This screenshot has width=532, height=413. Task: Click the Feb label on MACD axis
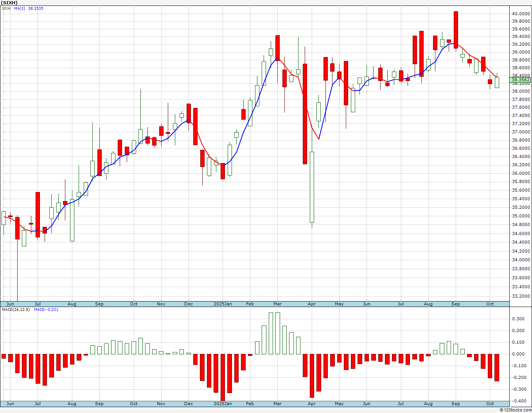pos(250,404)
